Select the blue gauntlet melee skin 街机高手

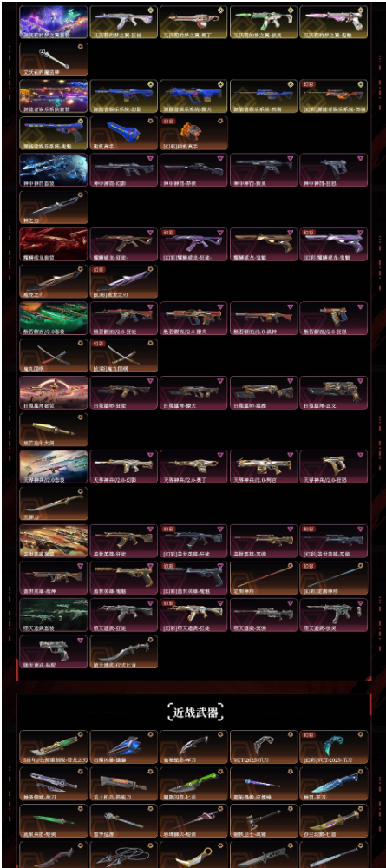[124, 133]
